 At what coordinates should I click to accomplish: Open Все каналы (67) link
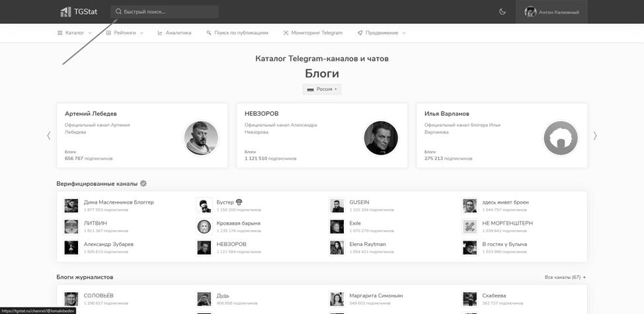(565, 277)
